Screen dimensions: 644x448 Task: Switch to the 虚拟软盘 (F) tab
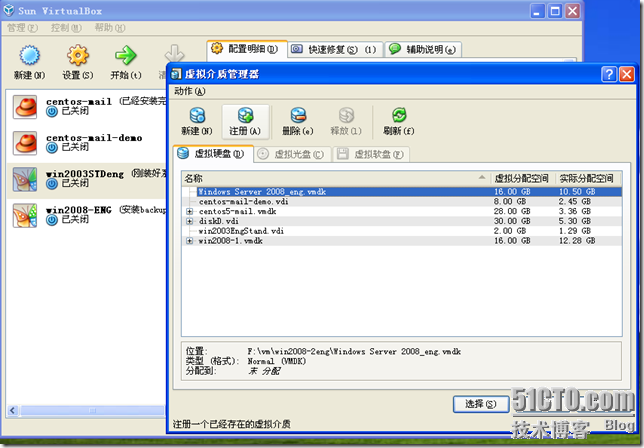point(371,154)
